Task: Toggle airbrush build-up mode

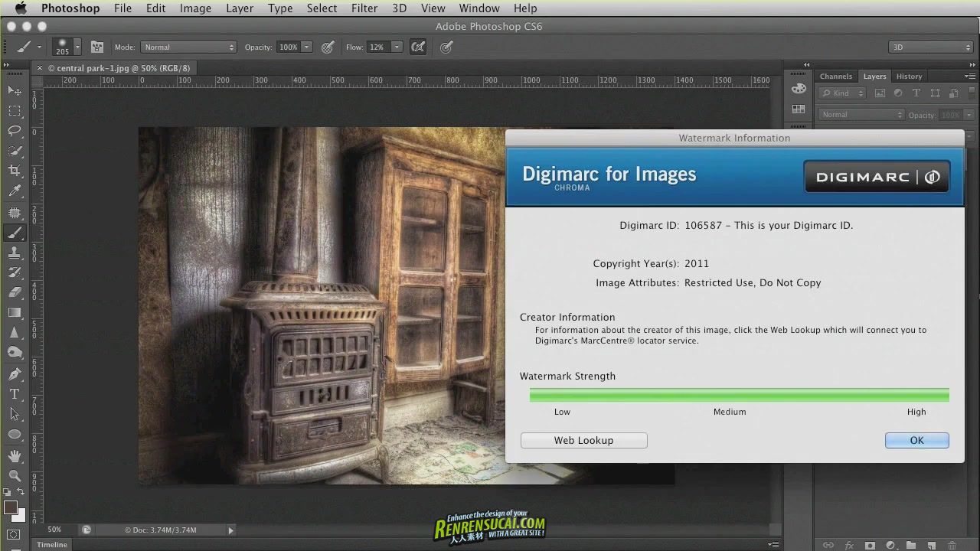Action: (x=418, y=47)
